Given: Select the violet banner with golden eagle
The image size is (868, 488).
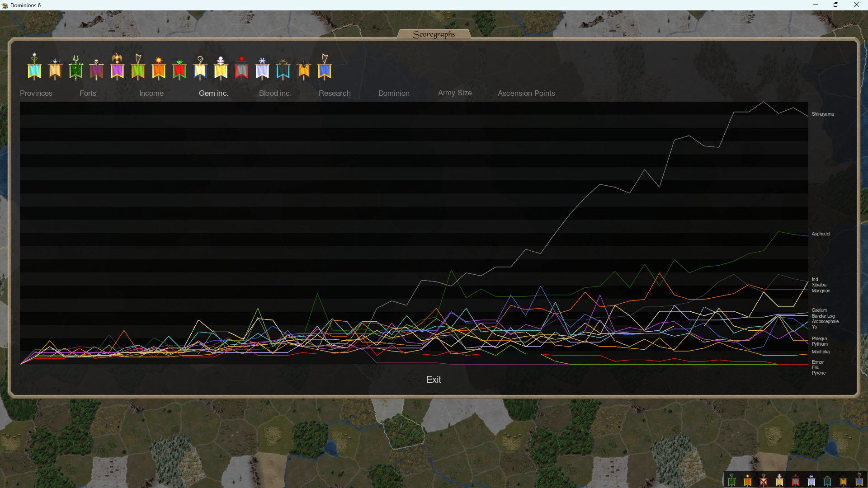Looking at the screenshot, I should [117, 67].
